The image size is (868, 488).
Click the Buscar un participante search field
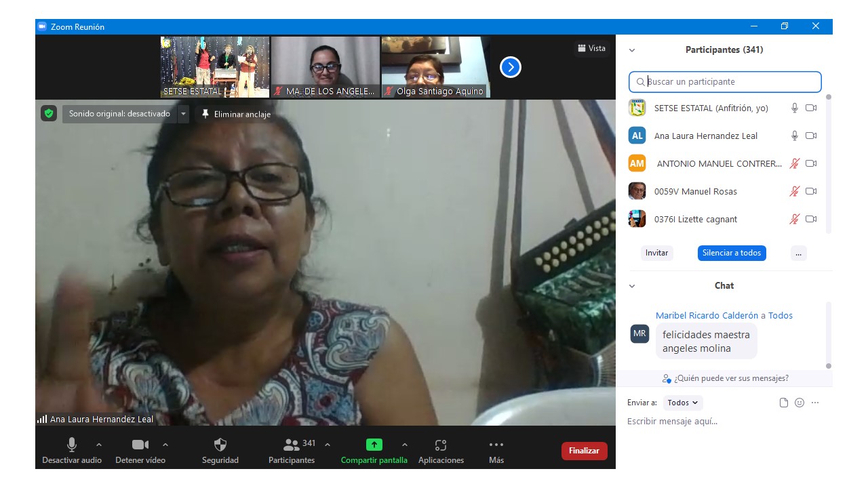(x=725, y=82)
